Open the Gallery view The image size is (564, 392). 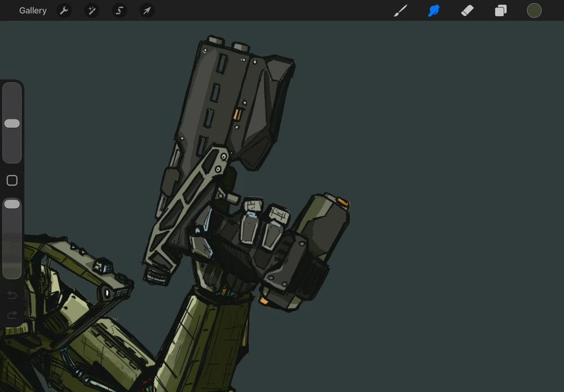point(33,11)
